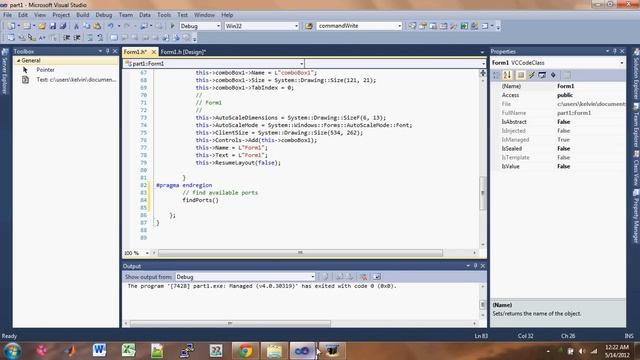Open Microsoft Word from the taskbar
This screenshot has height=360, width=640.
(99, 350)
